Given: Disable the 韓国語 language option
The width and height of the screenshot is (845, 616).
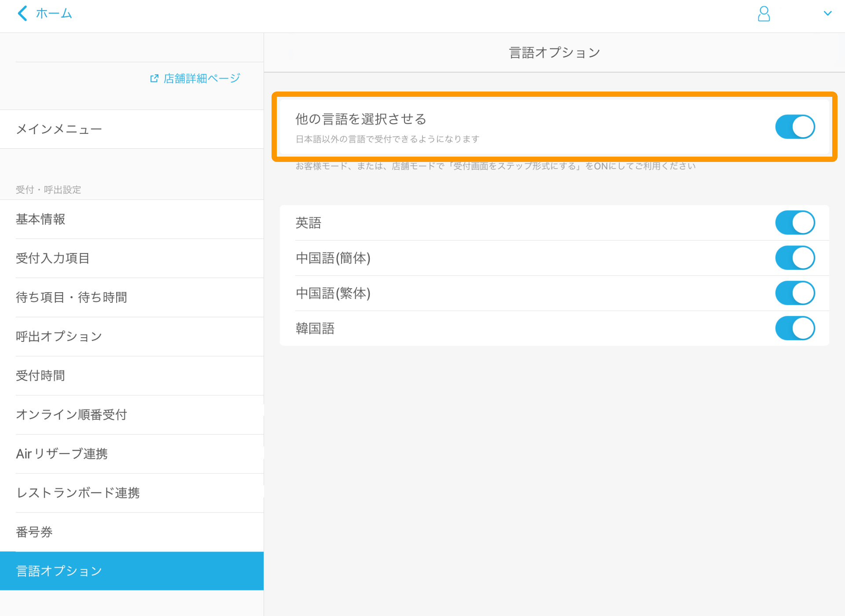Looking at the screenshot, I should pos(795,328).
